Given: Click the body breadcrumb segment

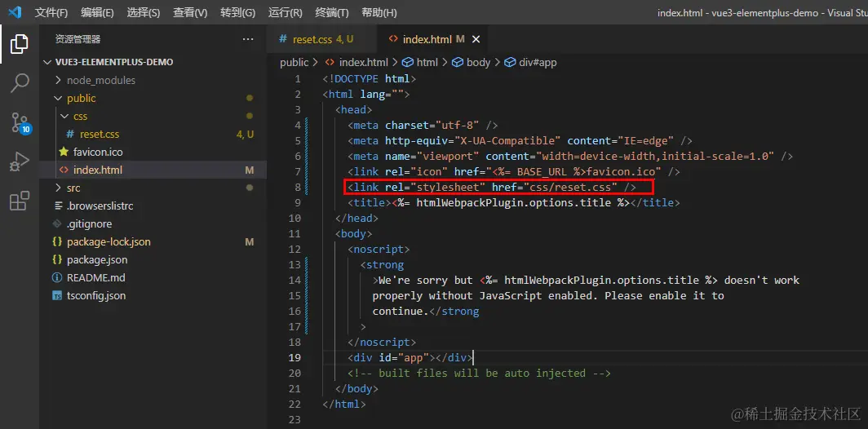Looking at the screenshot, I should (x=472, y=63).
